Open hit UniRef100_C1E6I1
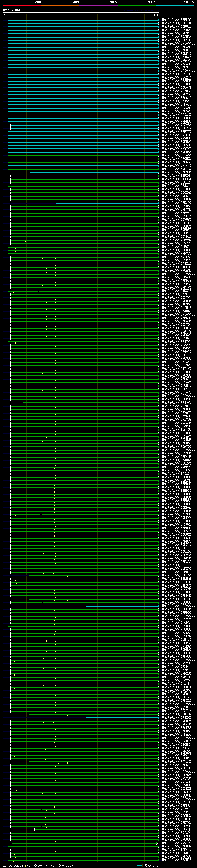 (177, 247)
